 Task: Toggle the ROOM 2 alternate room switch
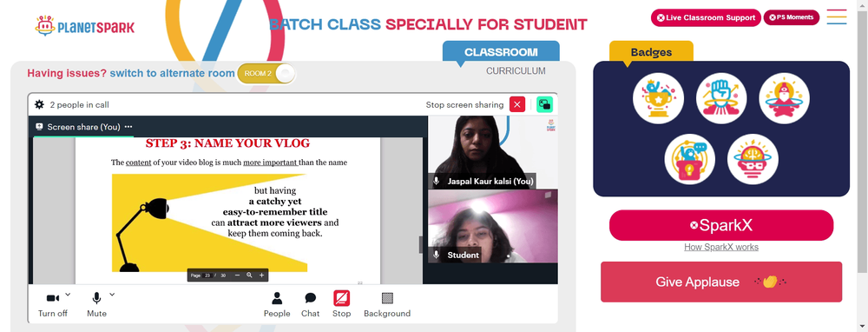click(x=266, y=74)
